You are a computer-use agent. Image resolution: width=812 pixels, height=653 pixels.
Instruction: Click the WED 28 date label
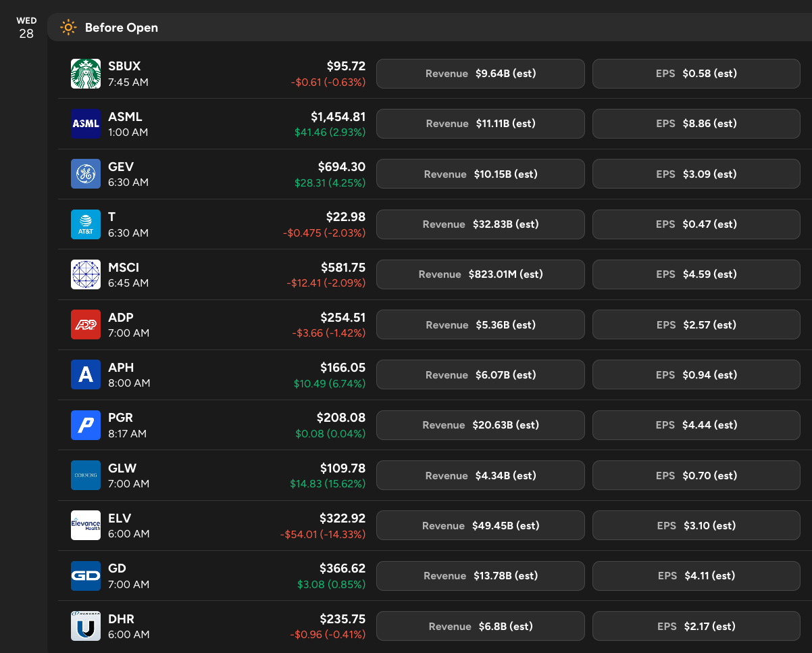tap(26, 28)
